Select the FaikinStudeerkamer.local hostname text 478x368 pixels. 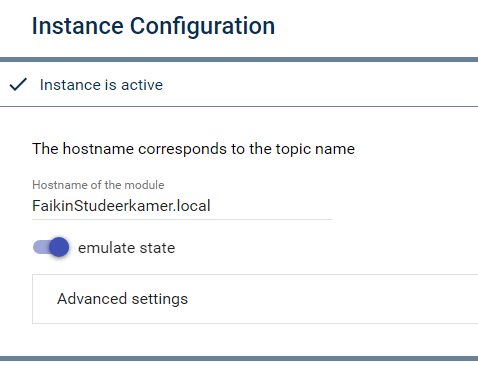121,206
